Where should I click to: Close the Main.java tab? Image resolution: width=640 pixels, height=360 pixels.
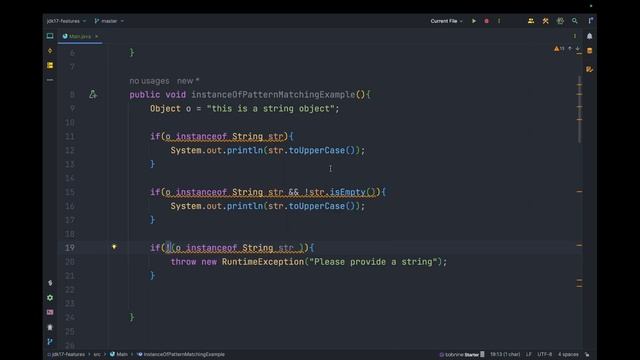pos(96,36)
